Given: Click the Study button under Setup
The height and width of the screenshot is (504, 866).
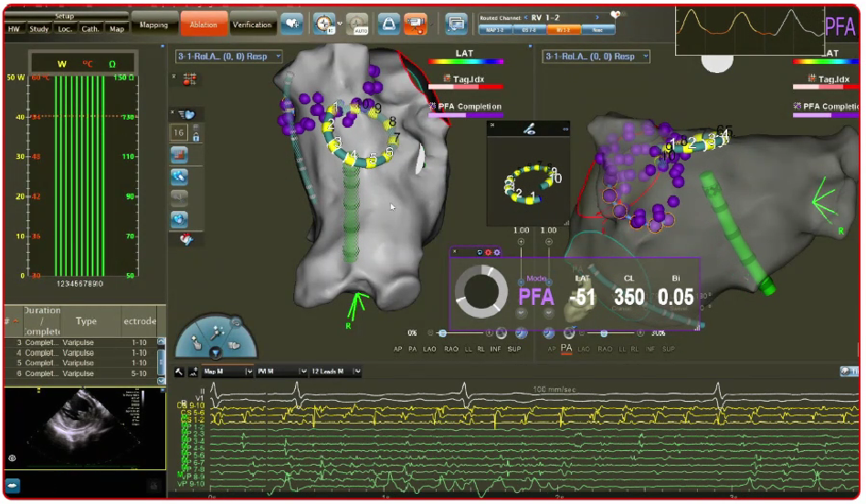Looking at the screenshot, I should tap(39, 28).
